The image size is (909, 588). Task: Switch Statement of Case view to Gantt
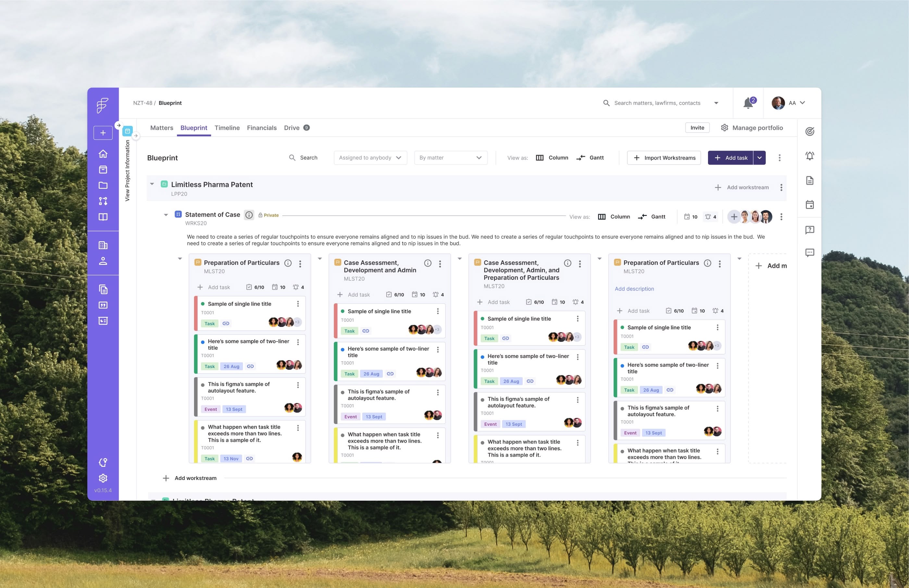pos(652,217)
